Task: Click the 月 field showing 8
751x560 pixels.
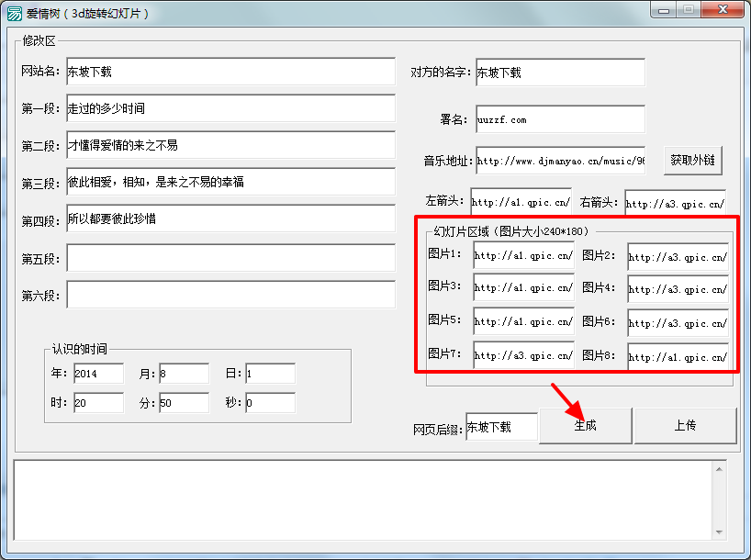Action: (184, 374)
